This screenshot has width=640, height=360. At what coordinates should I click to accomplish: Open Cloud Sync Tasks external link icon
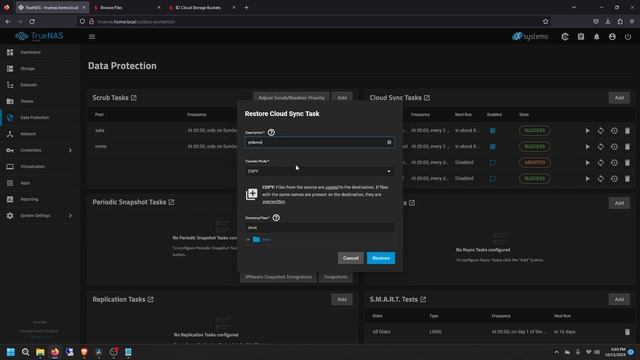click(x=427, y=98)
